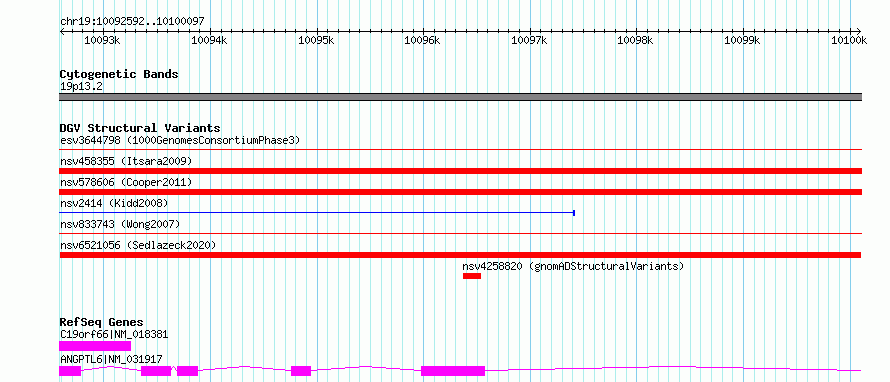The height and width of the screenshot is (382, 890).
Task: Click the magenta C19orf66 gene exon block
Action: (x=95, y=346)
